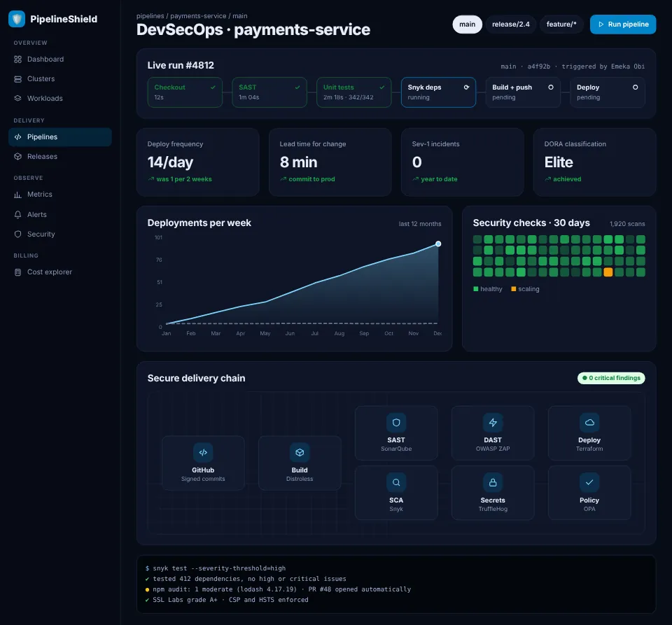Click the 0 critical findings badge

611,378
